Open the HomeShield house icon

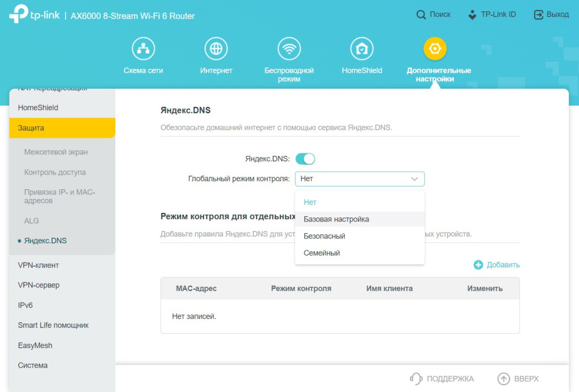point(362,49)
